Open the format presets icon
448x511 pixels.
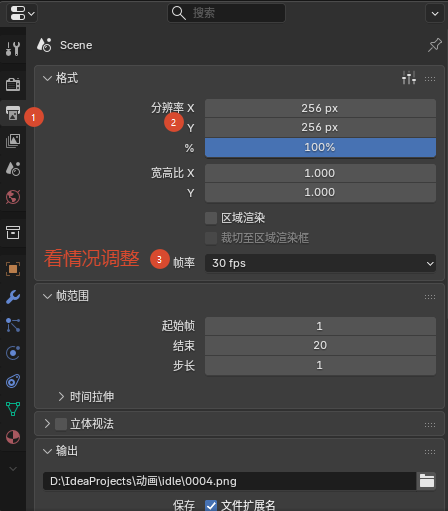point(409,78)
